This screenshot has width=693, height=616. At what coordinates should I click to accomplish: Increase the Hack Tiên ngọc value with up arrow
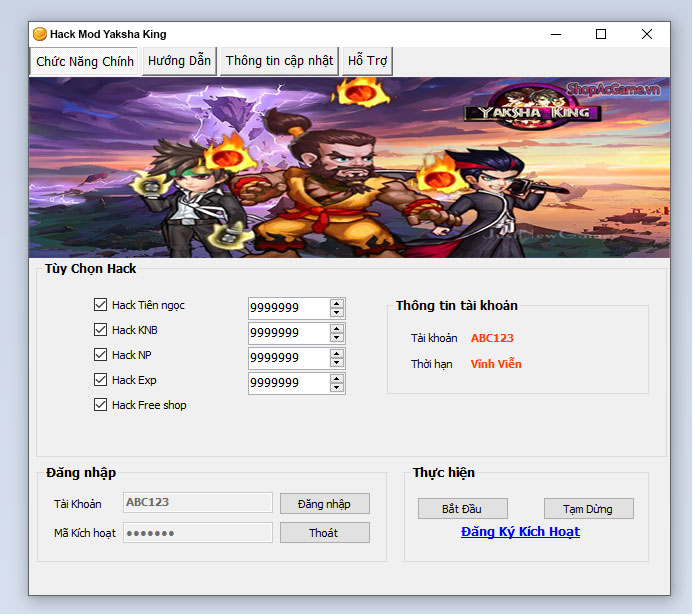tap(337, 304)
